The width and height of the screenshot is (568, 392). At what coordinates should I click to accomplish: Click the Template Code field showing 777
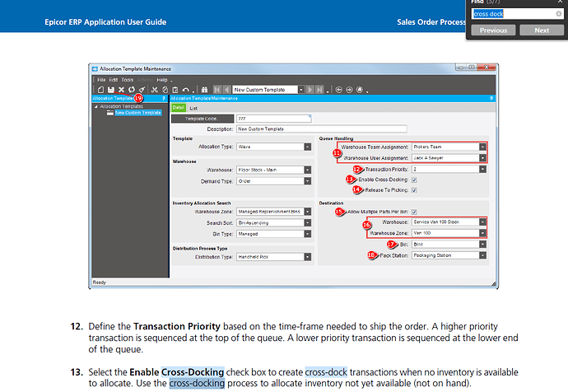274,119
